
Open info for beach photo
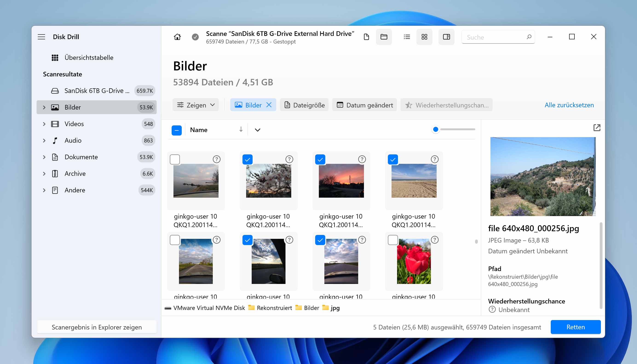tap(435, 159)
